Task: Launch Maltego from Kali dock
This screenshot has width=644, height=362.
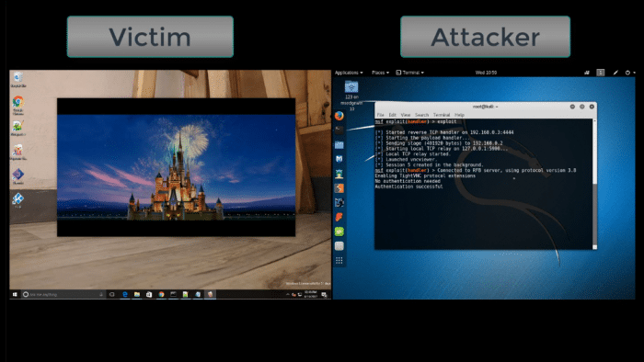Action: 339,202
